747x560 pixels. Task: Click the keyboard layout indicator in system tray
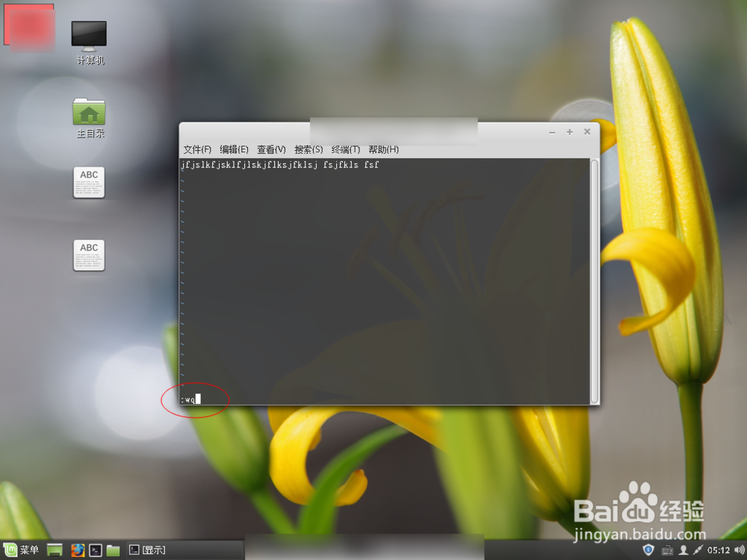pos(667,550)
